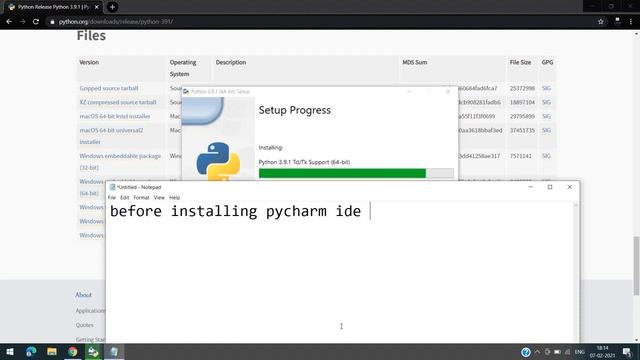This screenshot has width=640, height=360.
Task: Open Notepad File menu
Action: [x=112, y=198]
